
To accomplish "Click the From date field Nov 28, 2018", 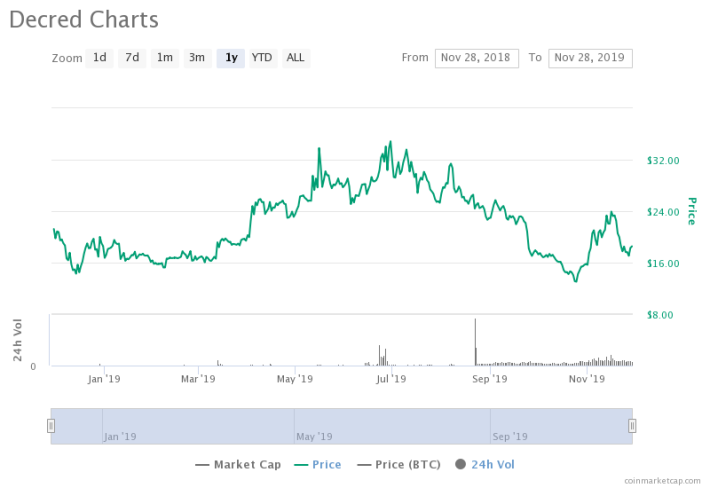I will point(477,58).
